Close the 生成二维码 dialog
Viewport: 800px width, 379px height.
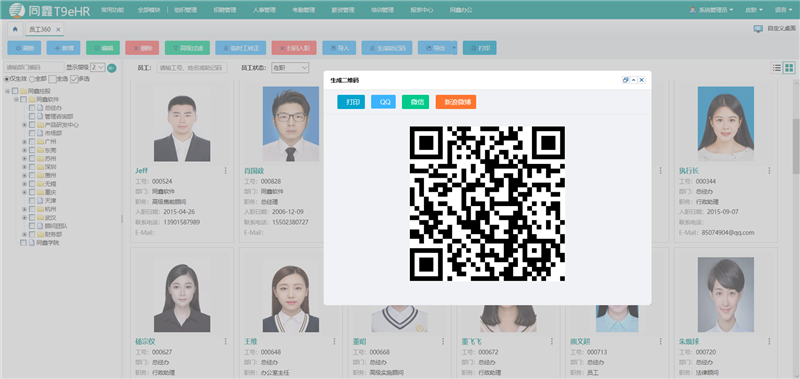click(642, 80)
